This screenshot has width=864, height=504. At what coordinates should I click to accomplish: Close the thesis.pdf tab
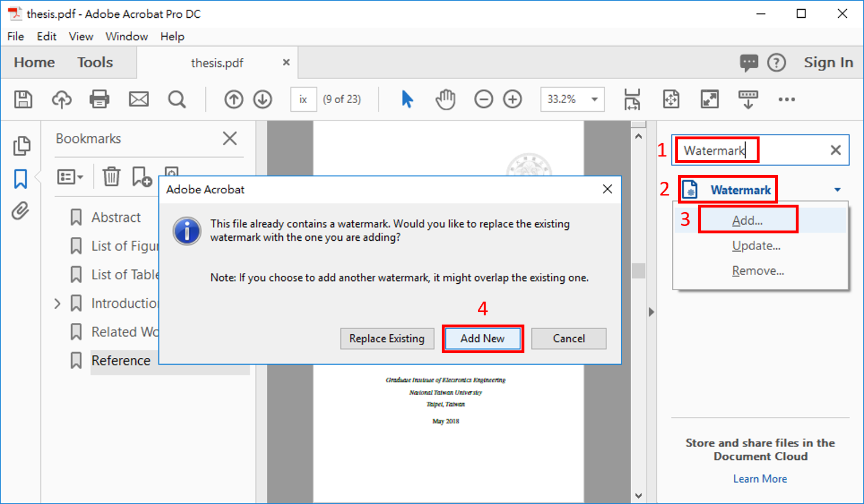pyautogui.click(x=286, y=62)
